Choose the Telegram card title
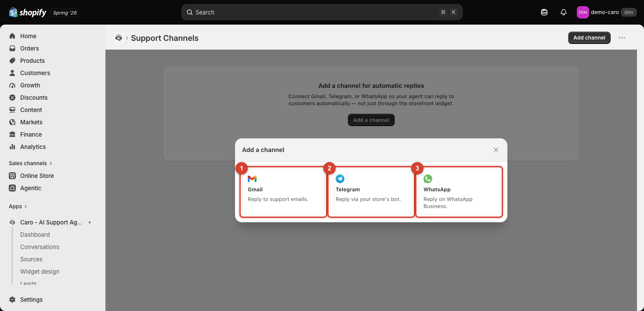The height and width of the screenshot is (311, 644). click(347, 189)
